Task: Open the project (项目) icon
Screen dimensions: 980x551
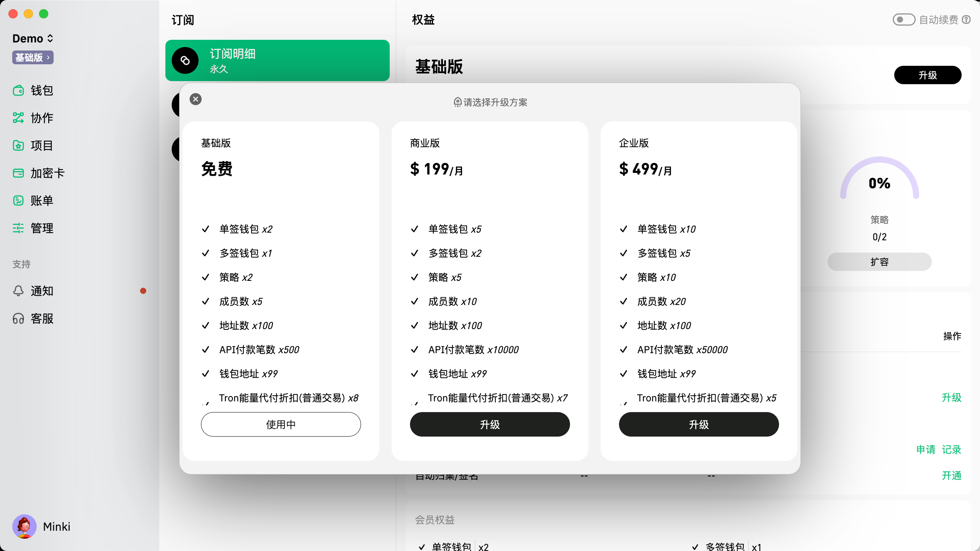Action: pos(18,145)
